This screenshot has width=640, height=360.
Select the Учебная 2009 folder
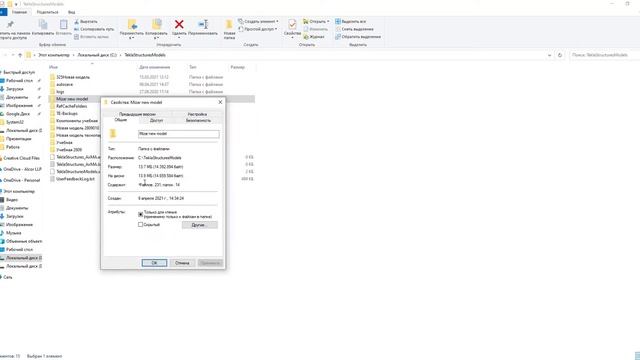pos(69,150)
